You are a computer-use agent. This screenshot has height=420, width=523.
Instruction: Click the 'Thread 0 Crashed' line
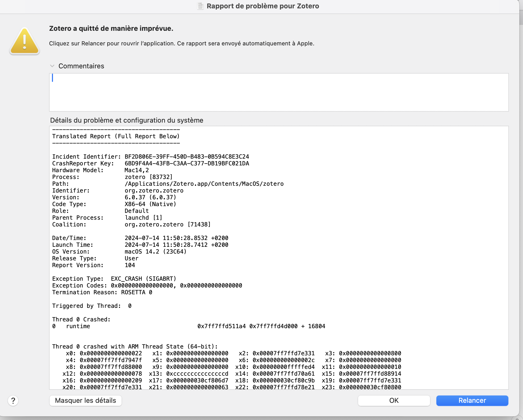pyautogui.click(x=81, y=319)
